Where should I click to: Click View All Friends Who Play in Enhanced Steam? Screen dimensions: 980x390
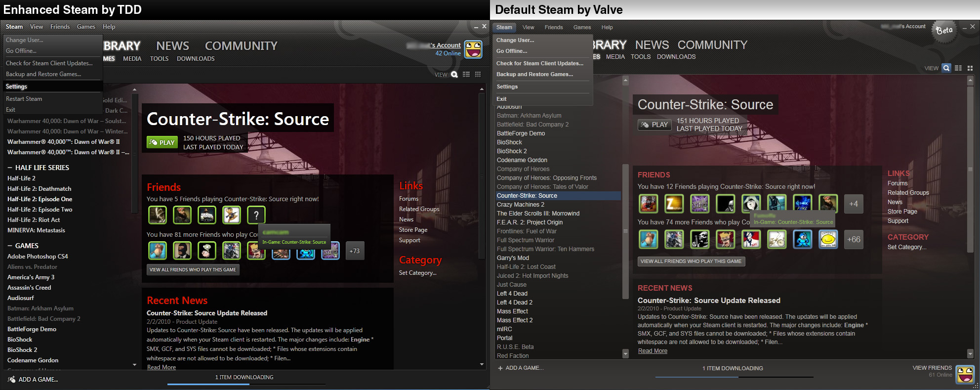(193, 270)
